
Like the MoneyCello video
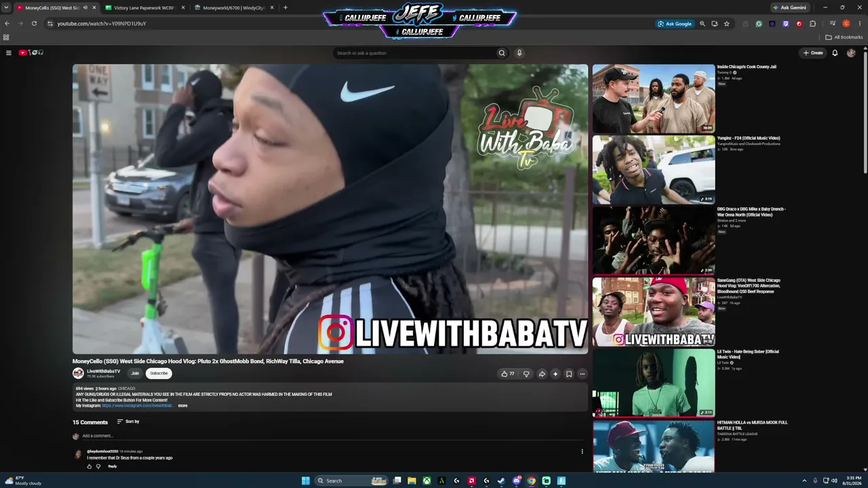tap(507, 373)
